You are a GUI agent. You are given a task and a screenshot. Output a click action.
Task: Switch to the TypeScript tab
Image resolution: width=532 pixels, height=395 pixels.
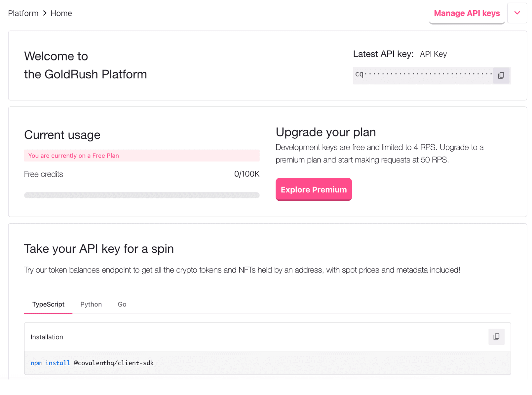tap(48, 304)
